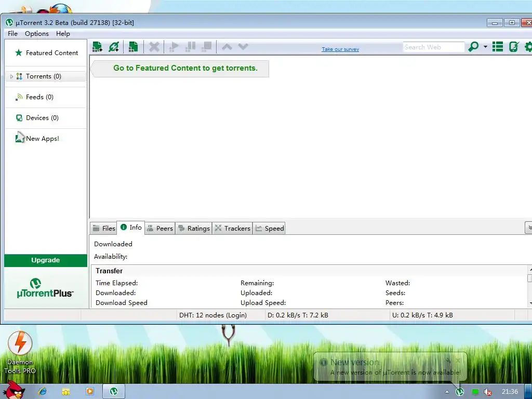
Task: Click the Stop torrent toolbar icon
Action: [206, 47]
